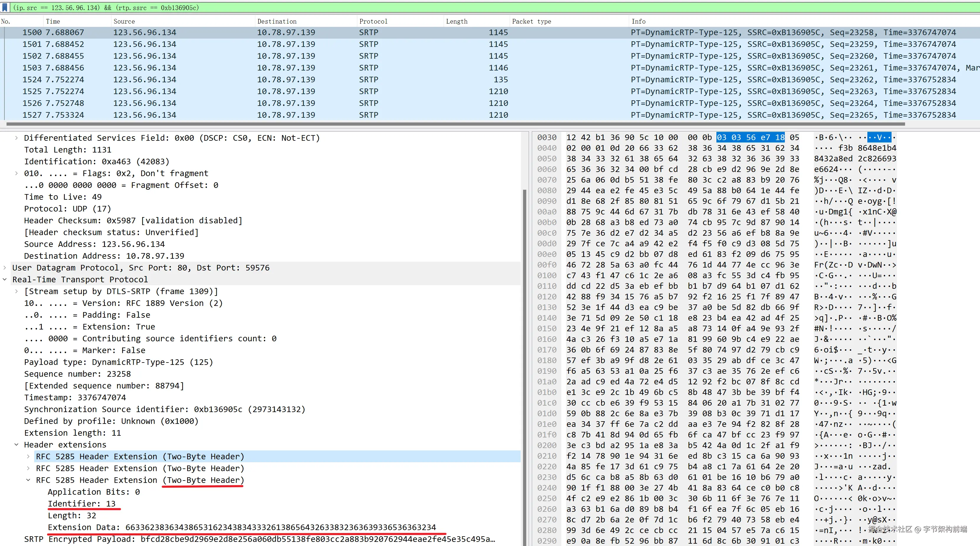Viewport: 980px width, 546px height.
Task: Click the display filter input field
Action: point(456,7)
